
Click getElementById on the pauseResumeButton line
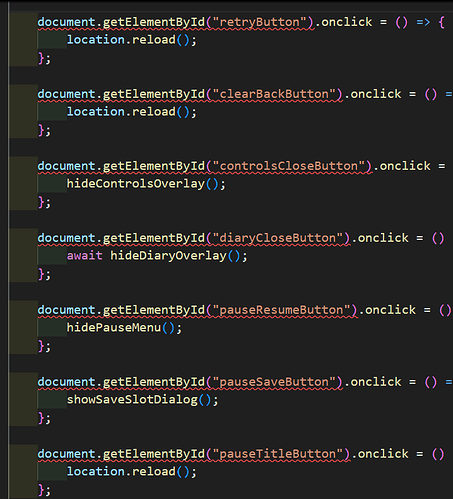pyautogui.click(x=154, y=310)
